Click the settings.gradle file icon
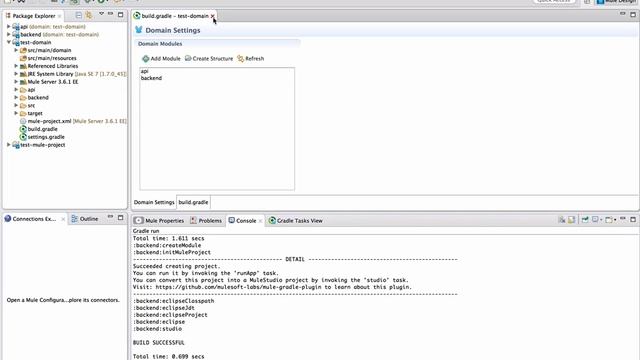The width and height of the screenshot is (640, 360). [x=23, y=137]
